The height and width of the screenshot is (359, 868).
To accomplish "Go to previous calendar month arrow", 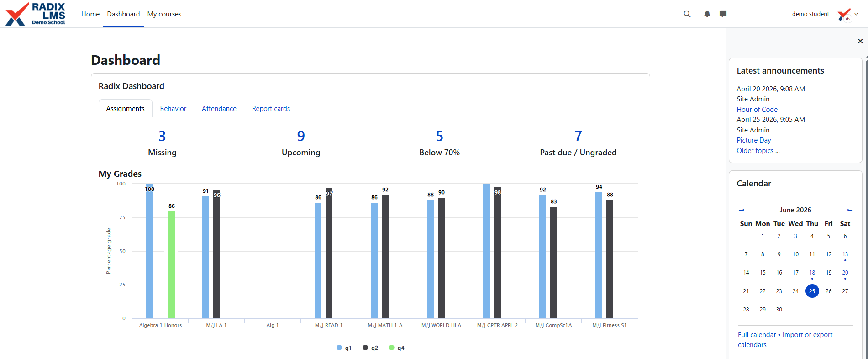I will pos(742,210).
